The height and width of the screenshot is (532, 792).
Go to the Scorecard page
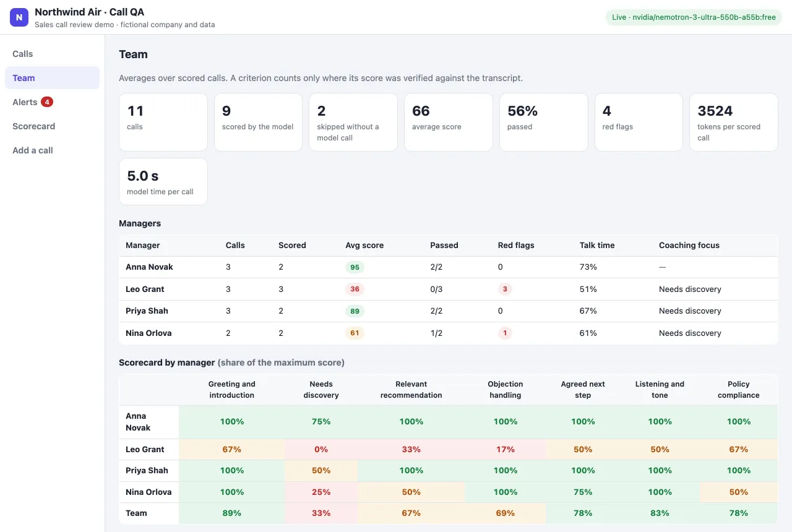point(52,126)
